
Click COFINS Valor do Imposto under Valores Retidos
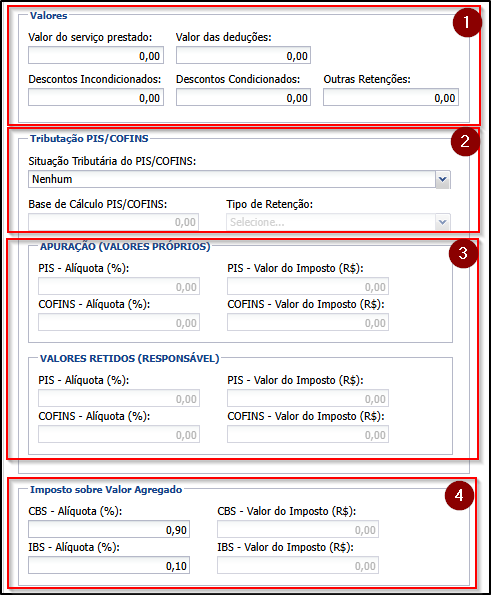308,434
